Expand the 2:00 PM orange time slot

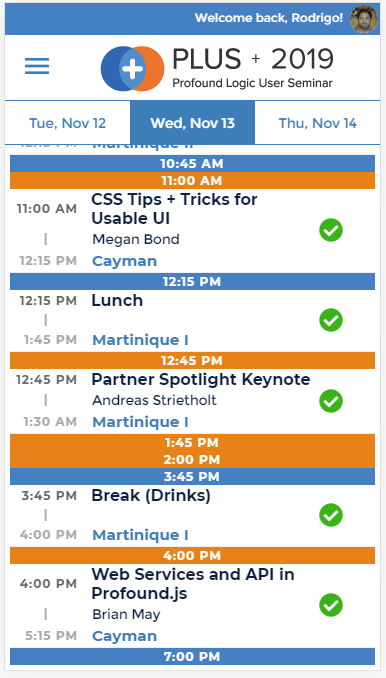(192, 459)
